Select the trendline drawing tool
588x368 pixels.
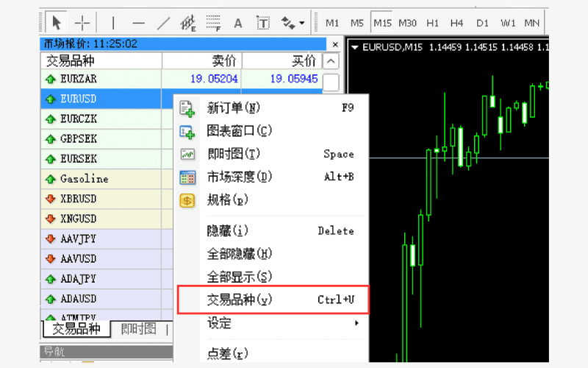tap(163, 23)
